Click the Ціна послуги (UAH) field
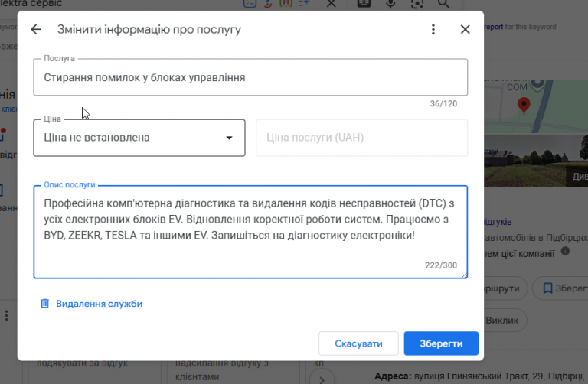Screen dimensions: 588x384 point(361,138)
